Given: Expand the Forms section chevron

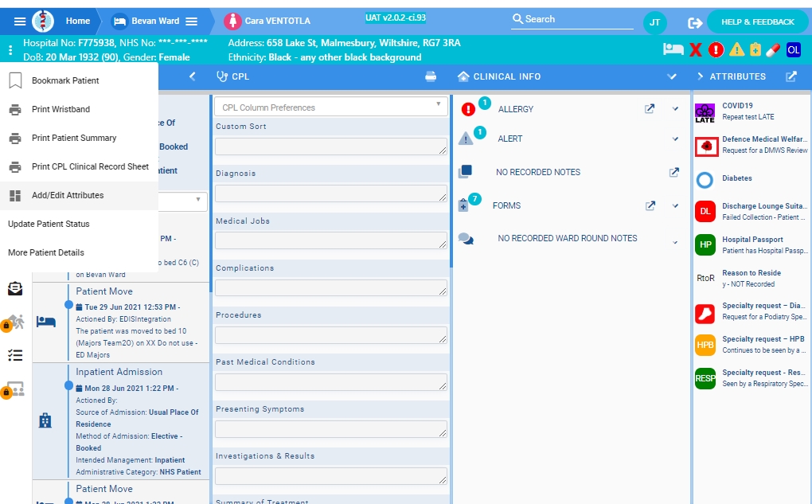Looking at the screenshot, I should (675, 205).
